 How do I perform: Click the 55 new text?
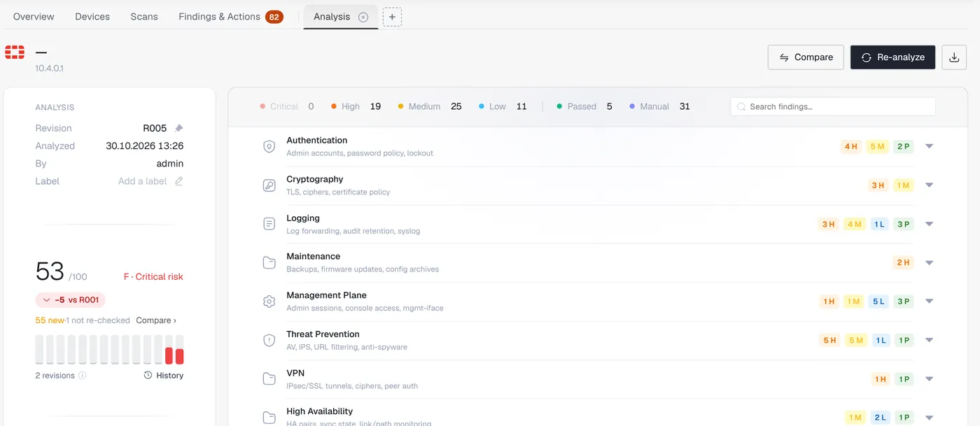coord(50,320)
